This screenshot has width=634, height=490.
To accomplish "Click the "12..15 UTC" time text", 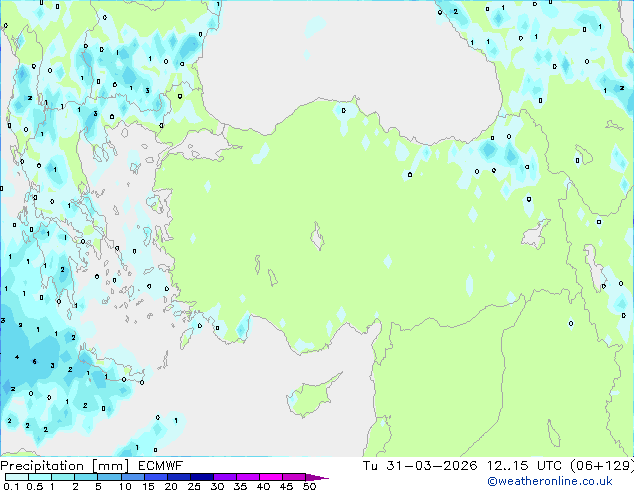I will point(524,465).
